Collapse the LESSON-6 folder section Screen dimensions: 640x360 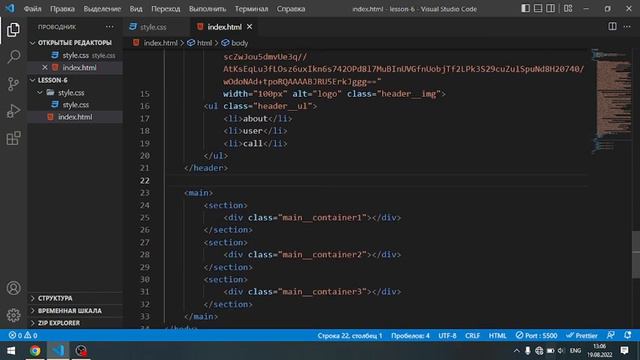coord(76,80)
